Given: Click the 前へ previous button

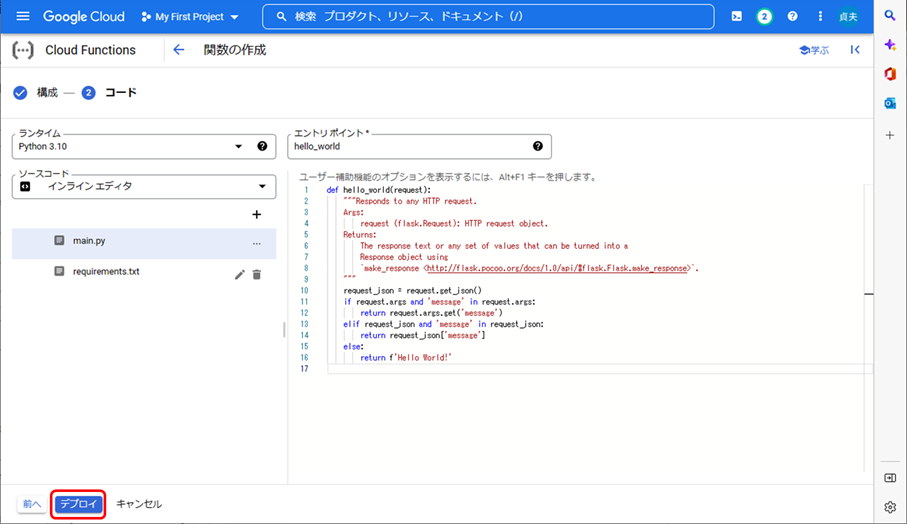Looking at the screenshot, I should [31, 504].
